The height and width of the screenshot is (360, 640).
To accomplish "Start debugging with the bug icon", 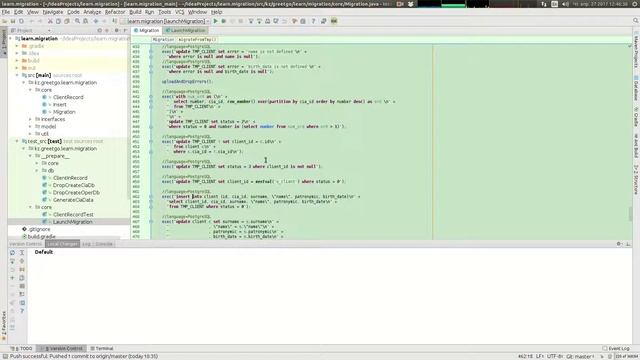I will click(x=224, y=21).
